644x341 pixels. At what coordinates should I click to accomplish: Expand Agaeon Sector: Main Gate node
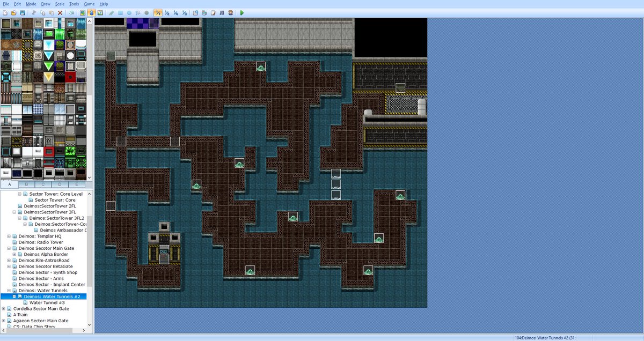tap(3, 321)
